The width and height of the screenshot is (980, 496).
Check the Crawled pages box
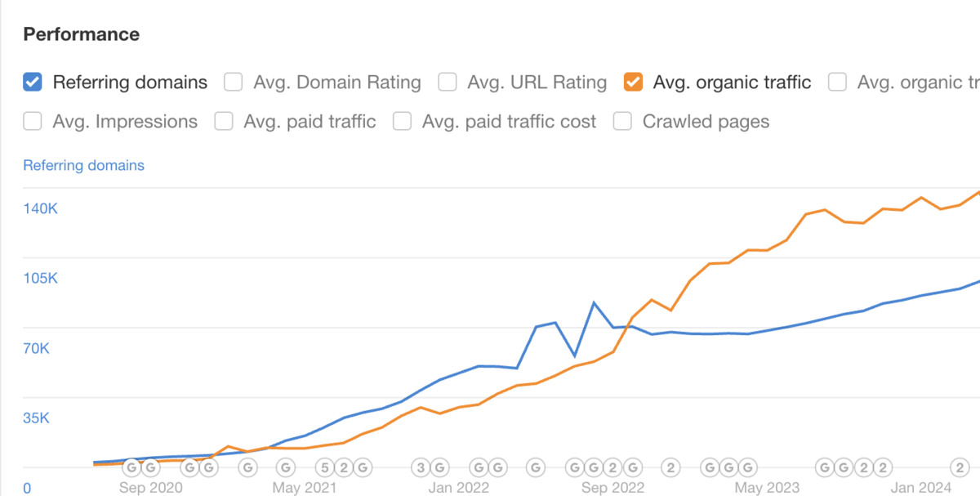coord(622,121)
